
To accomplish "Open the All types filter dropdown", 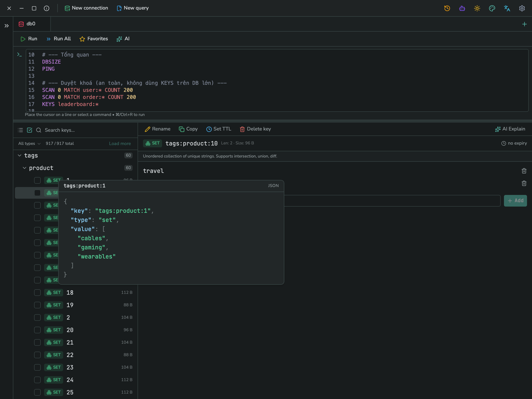I will point(29,144).
